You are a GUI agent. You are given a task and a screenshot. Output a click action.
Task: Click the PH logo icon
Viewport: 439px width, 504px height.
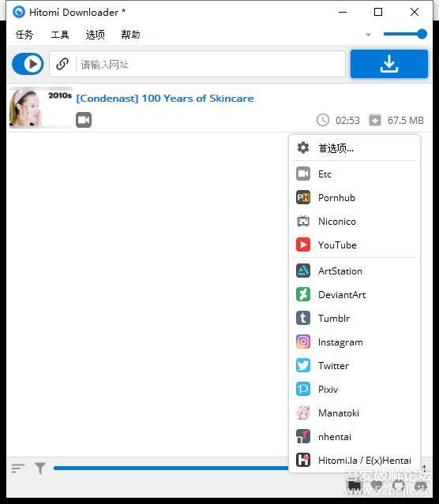click(303, 197)
